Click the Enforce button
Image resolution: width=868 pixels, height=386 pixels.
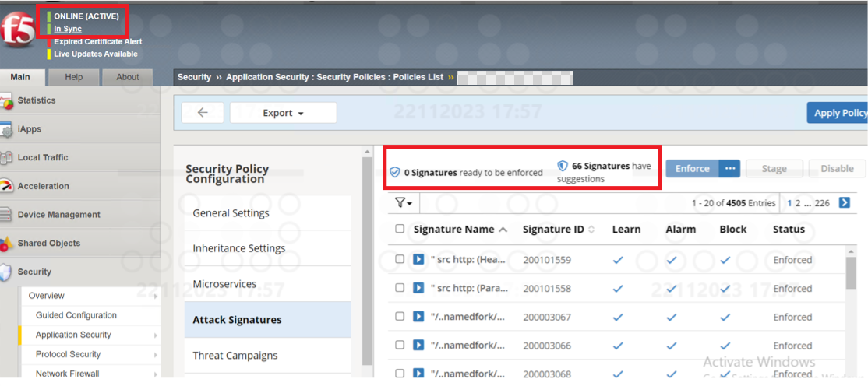[x=692, y=169]
